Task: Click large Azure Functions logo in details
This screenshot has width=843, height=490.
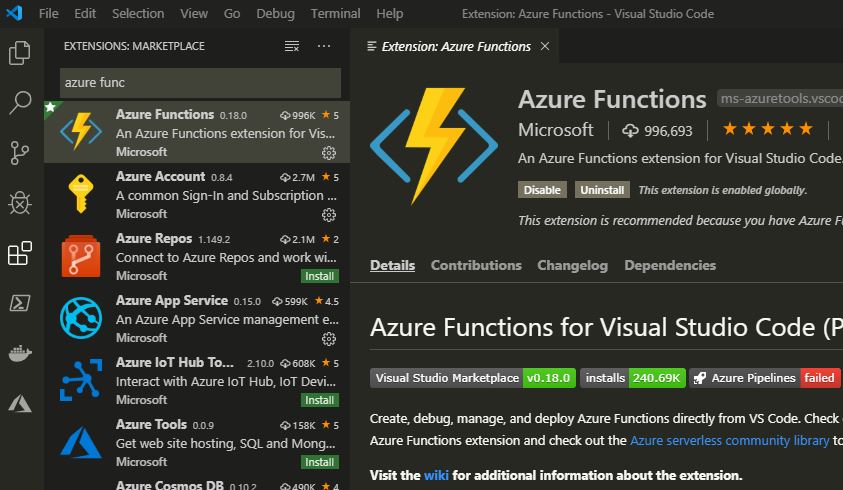Action: coord(433,146)
